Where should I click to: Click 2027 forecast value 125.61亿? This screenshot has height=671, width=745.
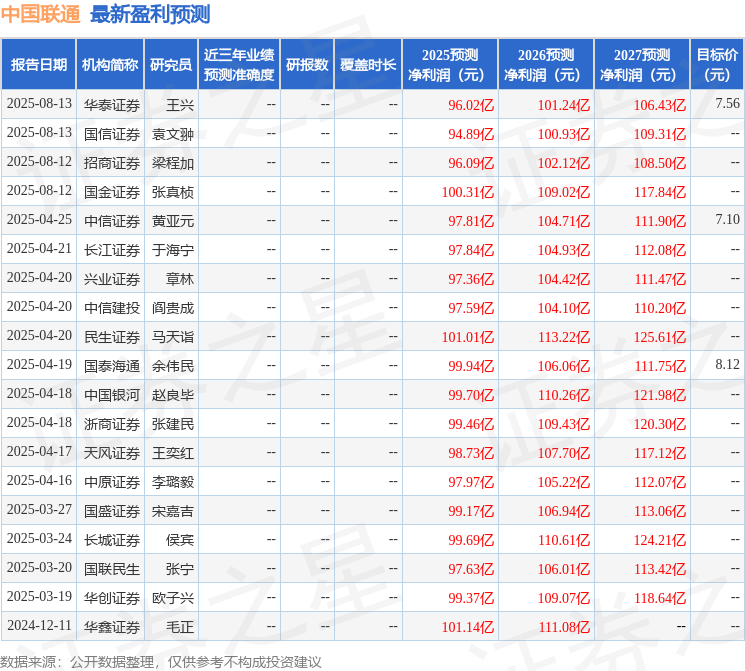659,337
